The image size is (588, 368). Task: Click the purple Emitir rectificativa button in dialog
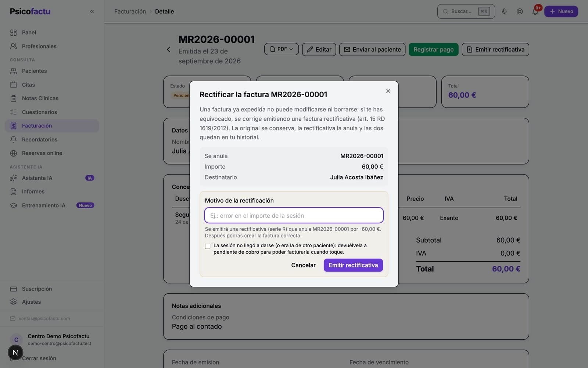(x=353, y=265)
